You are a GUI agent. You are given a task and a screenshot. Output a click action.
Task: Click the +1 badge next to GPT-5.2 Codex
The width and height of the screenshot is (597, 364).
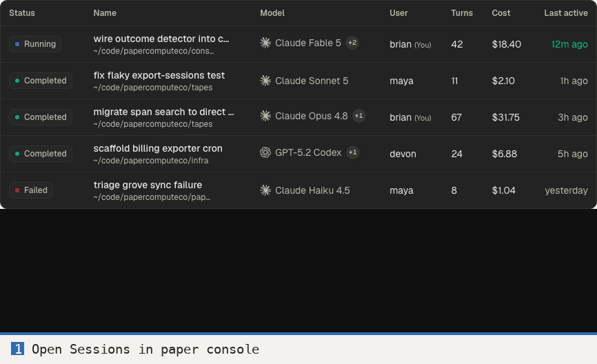coord(352,152)
